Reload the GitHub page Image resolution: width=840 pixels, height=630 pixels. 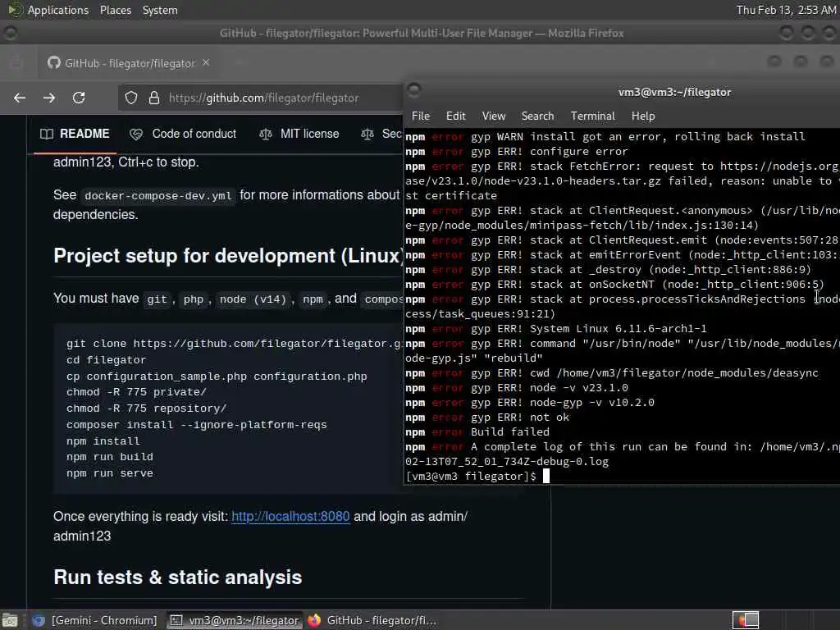pos(79,98)
